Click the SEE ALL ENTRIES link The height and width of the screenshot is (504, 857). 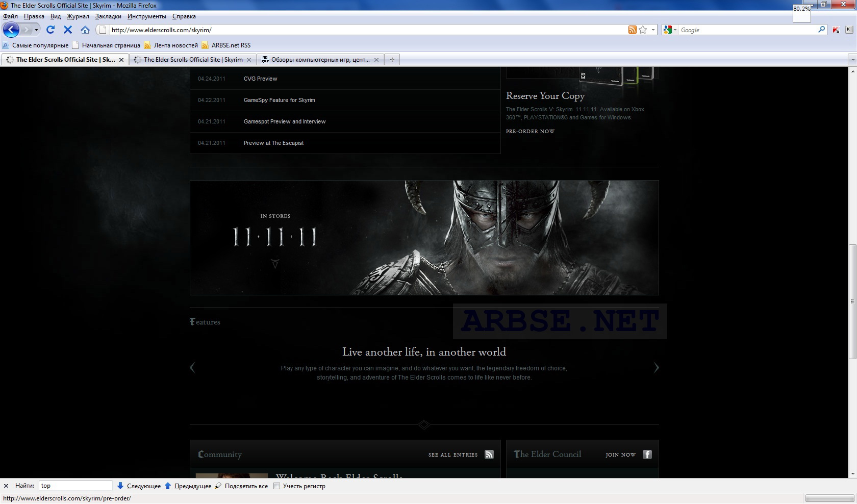(453, 455)
